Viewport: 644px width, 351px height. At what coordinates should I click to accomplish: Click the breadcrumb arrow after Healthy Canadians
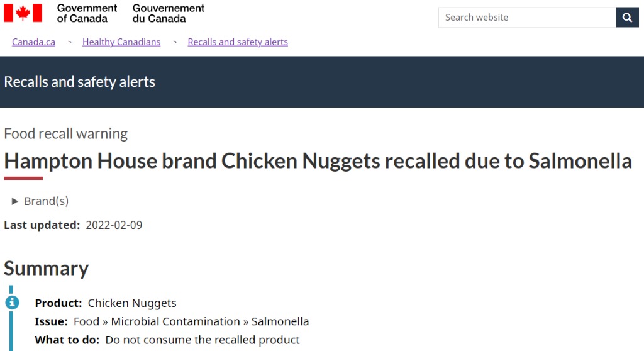174,42
